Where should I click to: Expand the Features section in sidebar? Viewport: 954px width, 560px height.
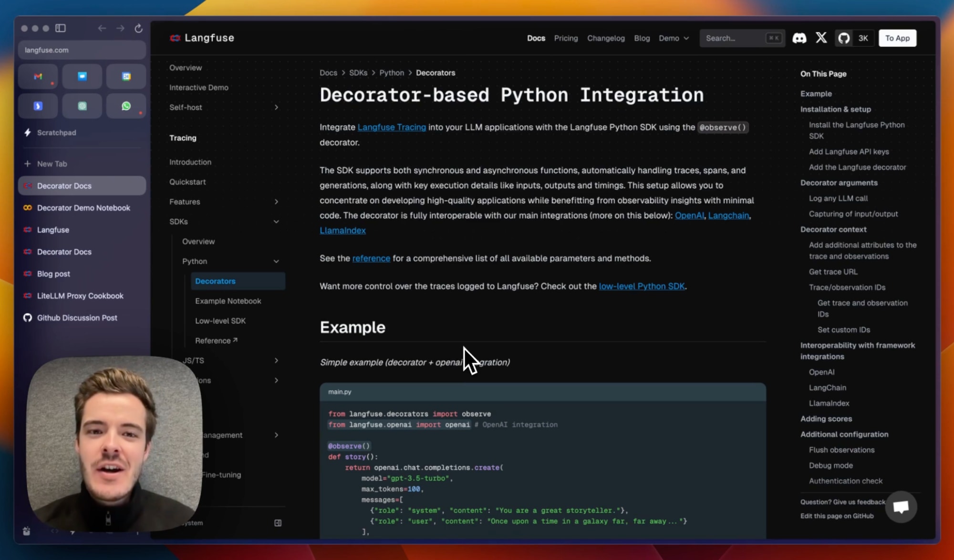277,202
